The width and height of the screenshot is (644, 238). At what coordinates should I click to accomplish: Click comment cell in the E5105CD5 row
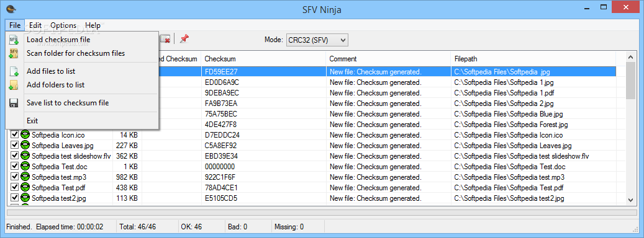(x=375, y=199)
